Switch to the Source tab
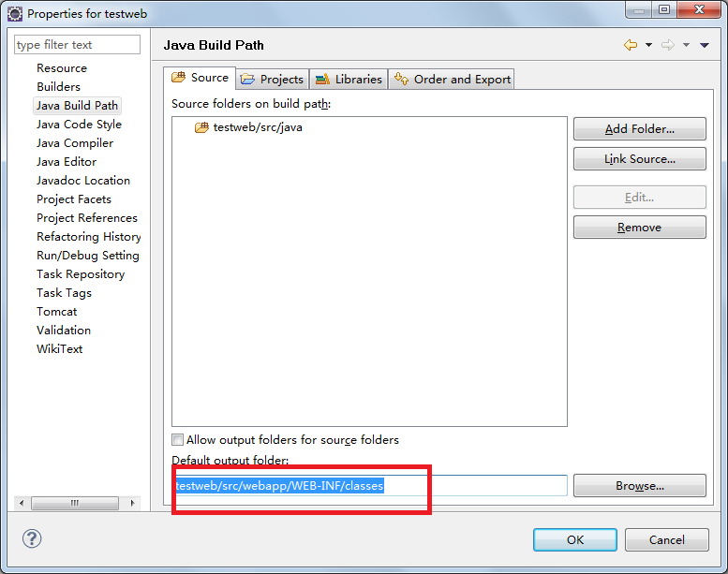The height and width of the screenshot is (574, 728). point(200,78)
